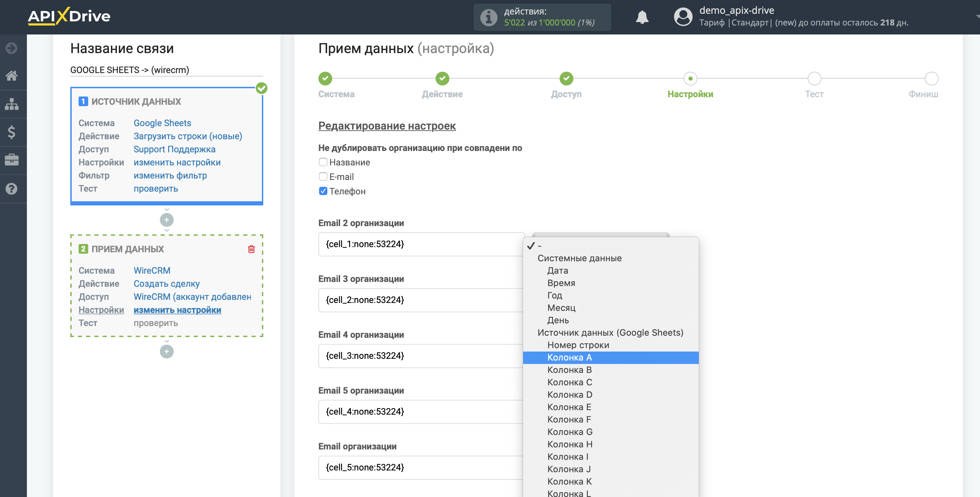This screenshot has width=980, height=497.
Task: Click source изменить настройки link
Action: pyautogui.click(x=177, y=162)
